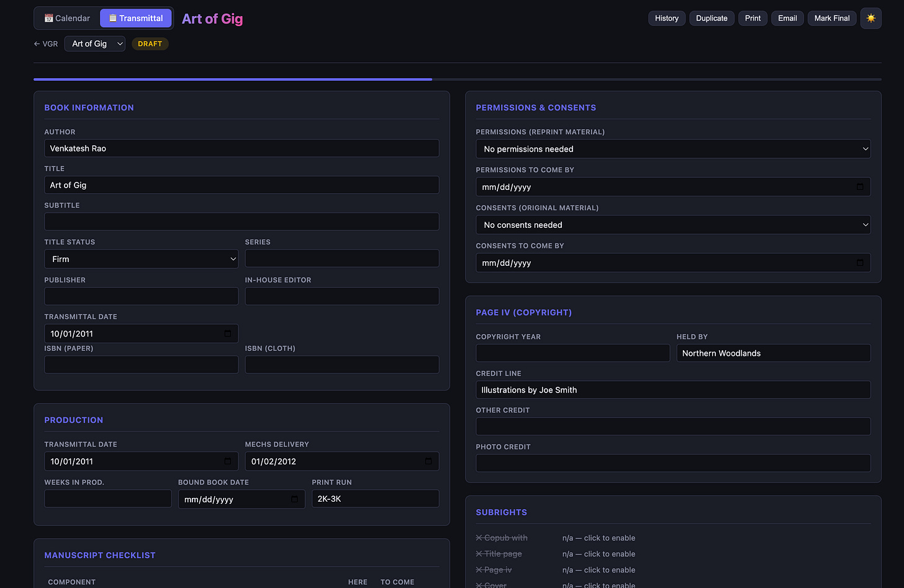Open Permissions reprint material dropdown
This screenshot has width=904, height=588.
point(673,149)
